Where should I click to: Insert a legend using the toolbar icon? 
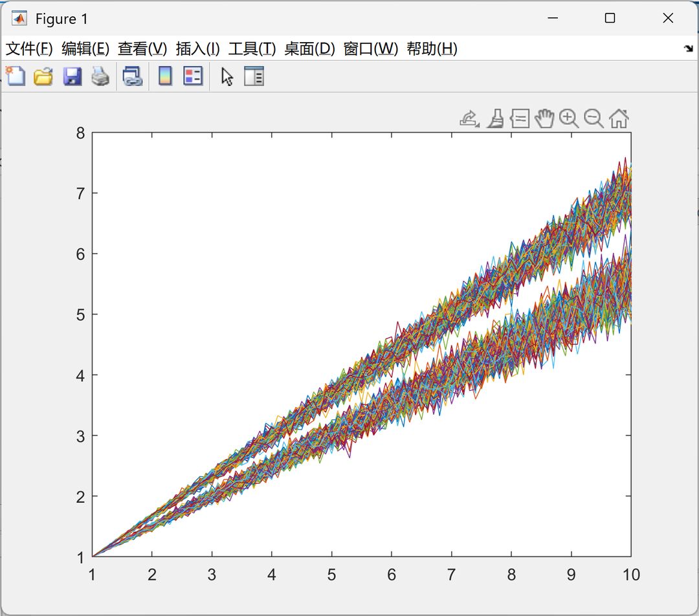(x=193, y=76)
